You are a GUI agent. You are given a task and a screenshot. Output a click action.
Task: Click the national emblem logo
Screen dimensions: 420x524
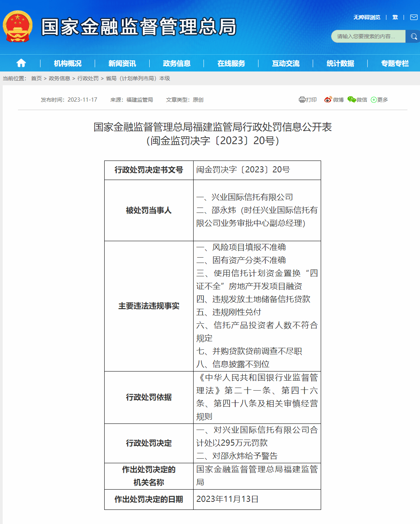[18, 26]
